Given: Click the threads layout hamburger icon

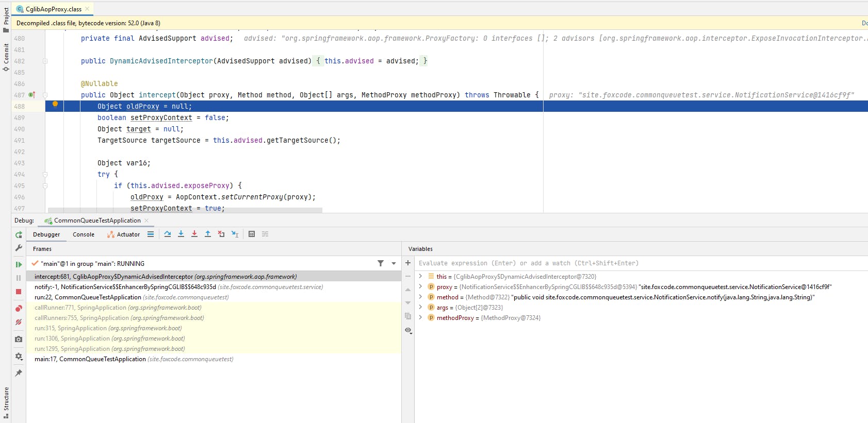Looking at the screenshot, I should coord(151,234).
